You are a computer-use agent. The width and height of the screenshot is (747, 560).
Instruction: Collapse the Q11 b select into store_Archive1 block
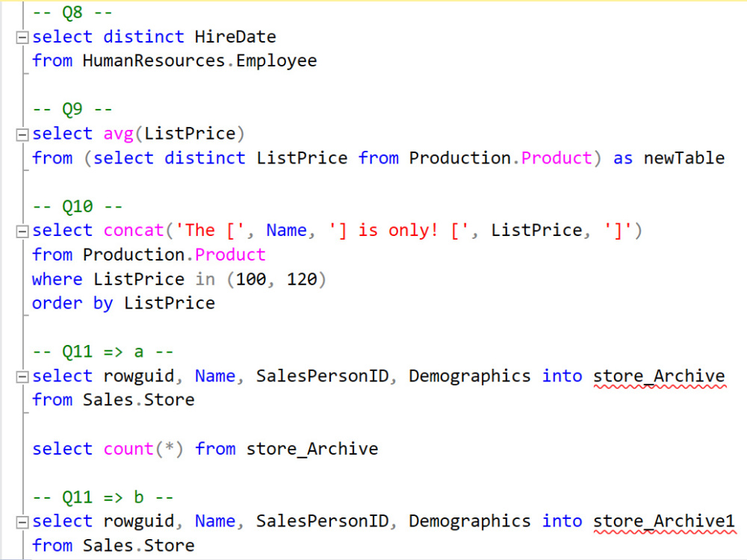pos(22,523)
